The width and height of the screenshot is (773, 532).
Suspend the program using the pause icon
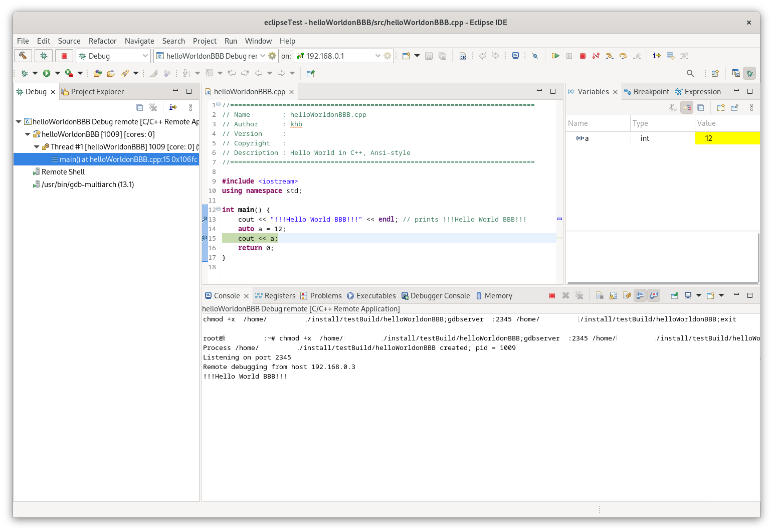[x=569, y=55]
